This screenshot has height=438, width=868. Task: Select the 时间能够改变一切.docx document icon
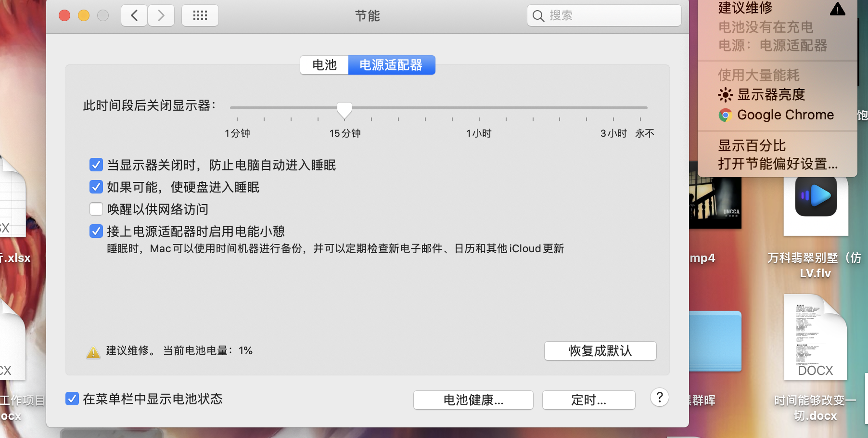coord(816,337)
